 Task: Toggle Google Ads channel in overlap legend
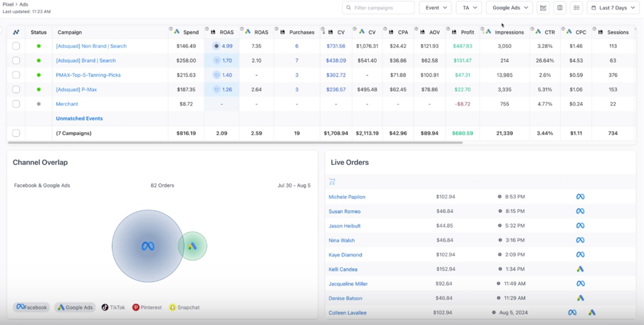point(75,307)
